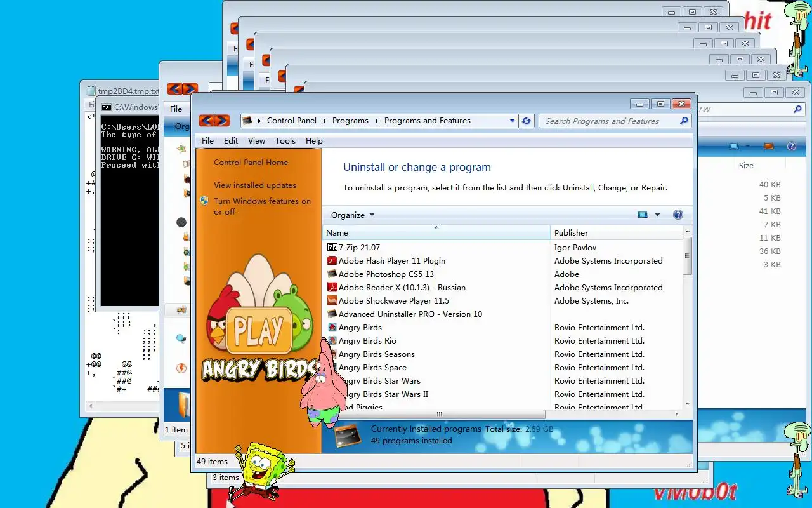Click the change view icon in toolbar
This screenshot has height=508, width=812.
pyautogui.click(x=643, y=215)
